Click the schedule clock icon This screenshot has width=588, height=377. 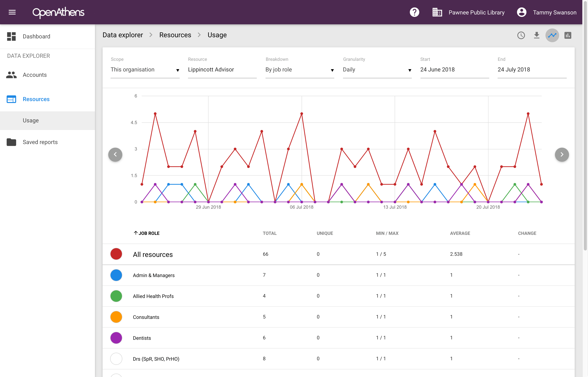(521, 36)
